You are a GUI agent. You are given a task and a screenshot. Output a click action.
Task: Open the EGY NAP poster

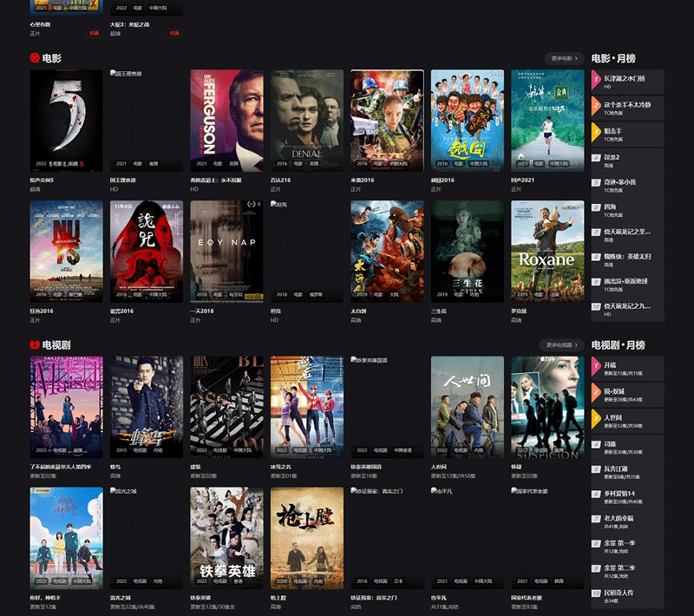(226, 252)
